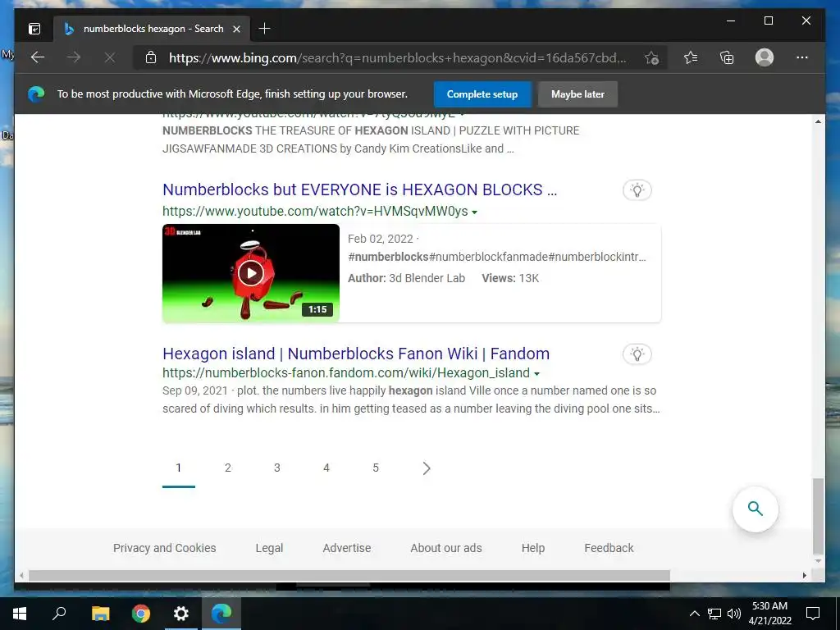Go to next results page arrow
Image resolution: width=840 pixels, height=630 pixels.
(x=427, y=468)
